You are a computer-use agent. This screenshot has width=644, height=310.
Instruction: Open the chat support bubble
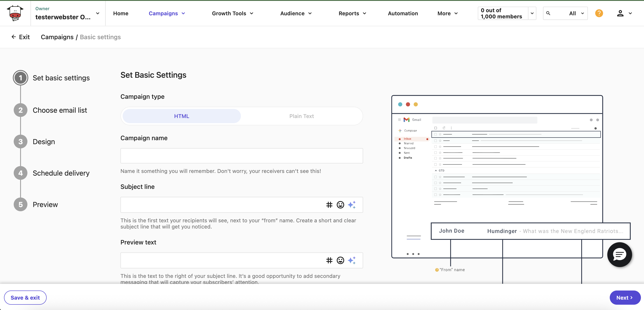[x=619, y=255]
